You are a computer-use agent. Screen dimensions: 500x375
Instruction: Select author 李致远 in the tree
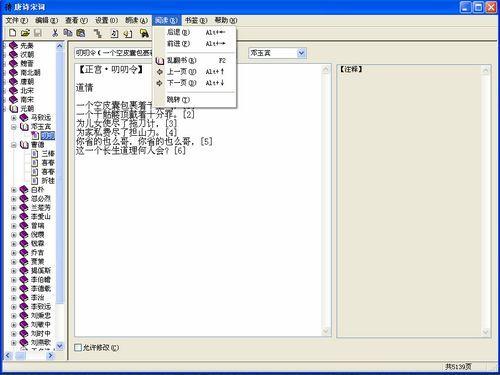pos(41,306)
